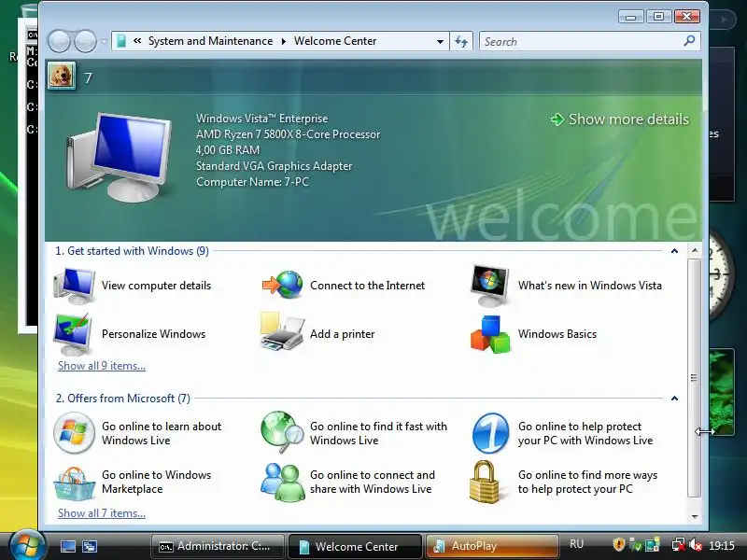Click the AMD Ryzen 7 5800X processor text
This screenshot has height=560, width=747.
tap(289, 134)
